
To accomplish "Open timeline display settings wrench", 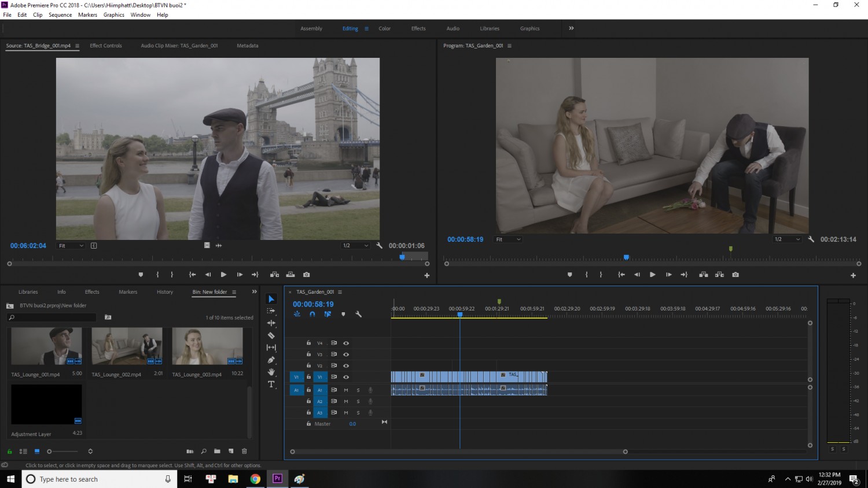I will coord(359,315).
